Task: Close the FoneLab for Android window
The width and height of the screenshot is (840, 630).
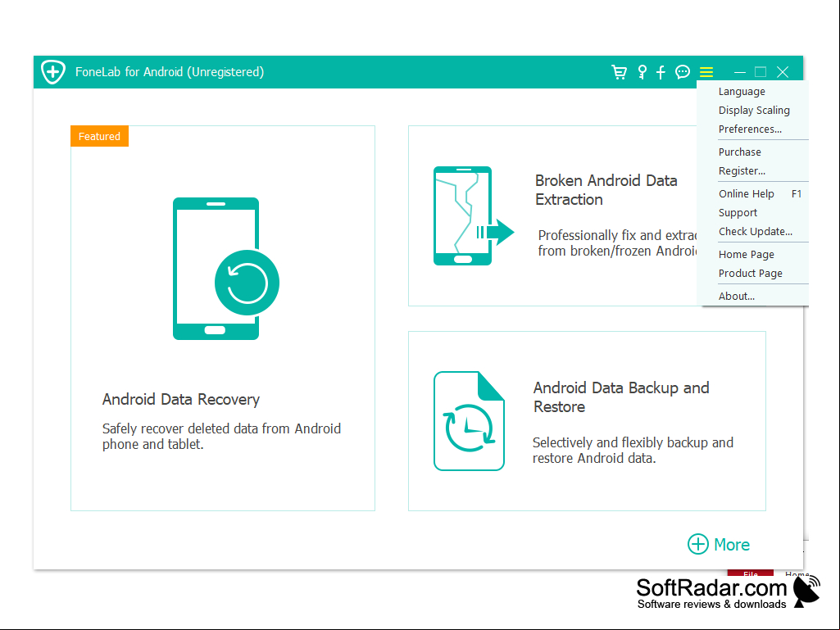Action: click(783, 72)
